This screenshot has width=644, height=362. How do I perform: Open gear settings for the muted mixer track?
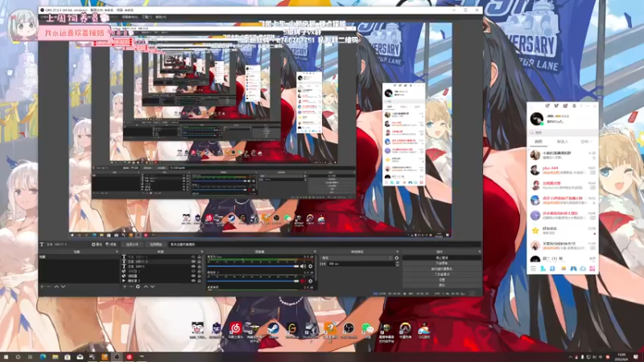311,281
